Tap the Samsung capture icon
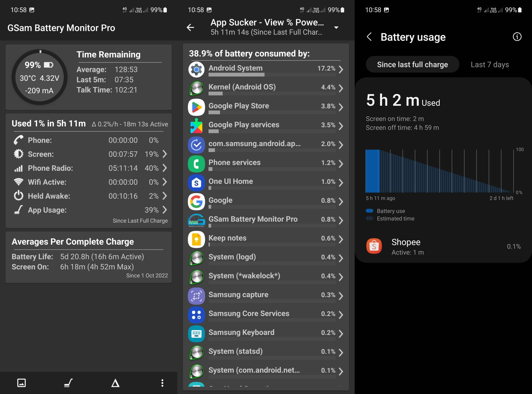 point(196,296)
